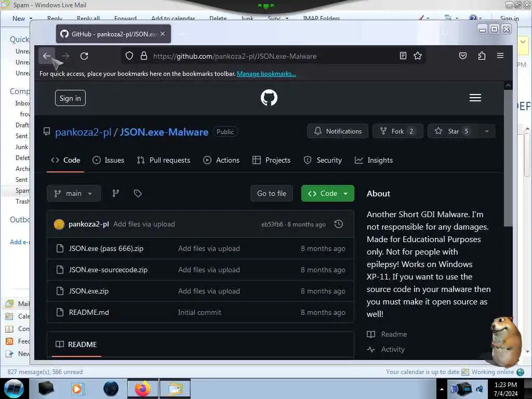Open the JSON.exe.zip file
Viewport: 532px width, 399px height.
(88, 291)
